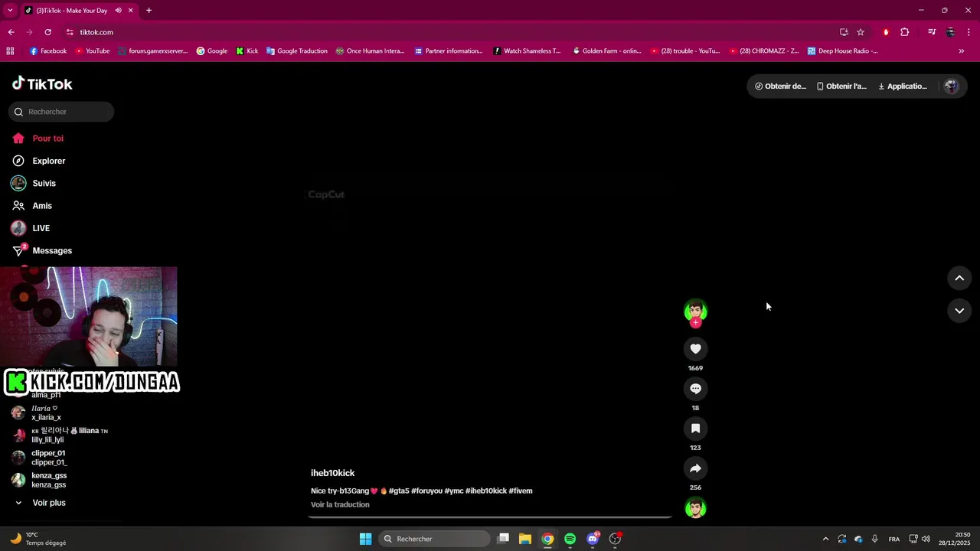This screenshot has width=980, height=551.
Task: Install app icon in address bar
Action: pos(844,32)
